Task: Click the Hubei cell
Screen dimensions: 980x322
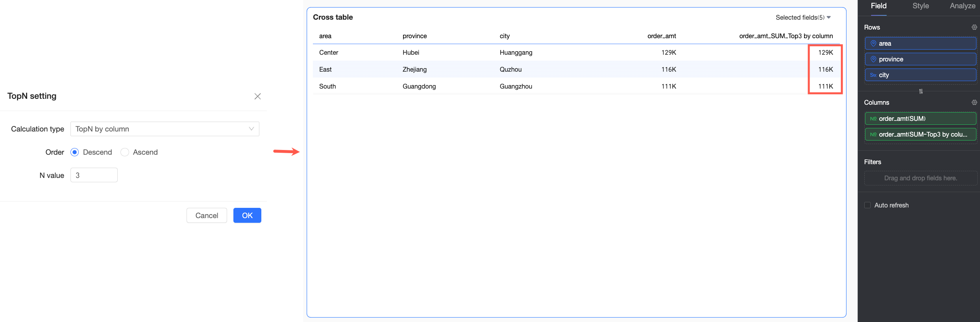Action: point(411,52)
